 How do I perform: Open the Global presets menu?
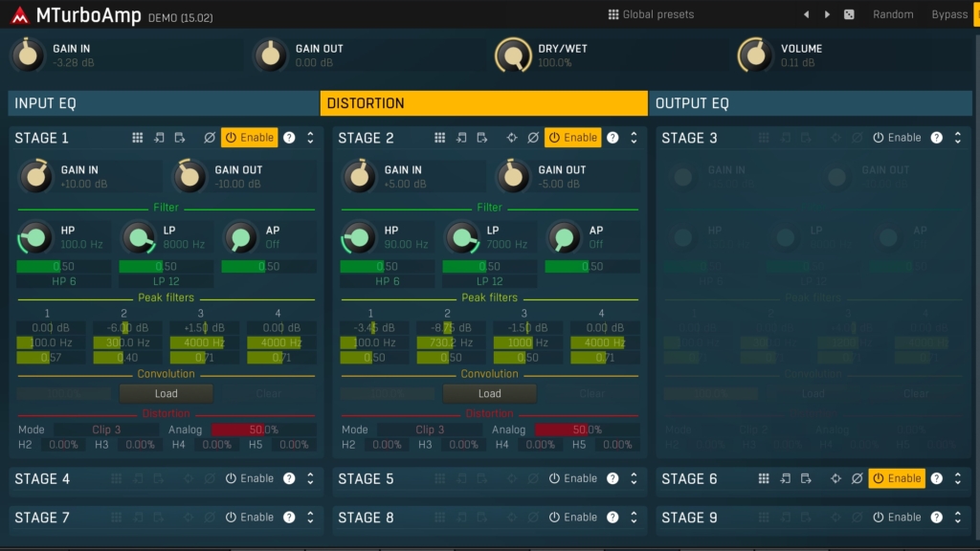651,14
